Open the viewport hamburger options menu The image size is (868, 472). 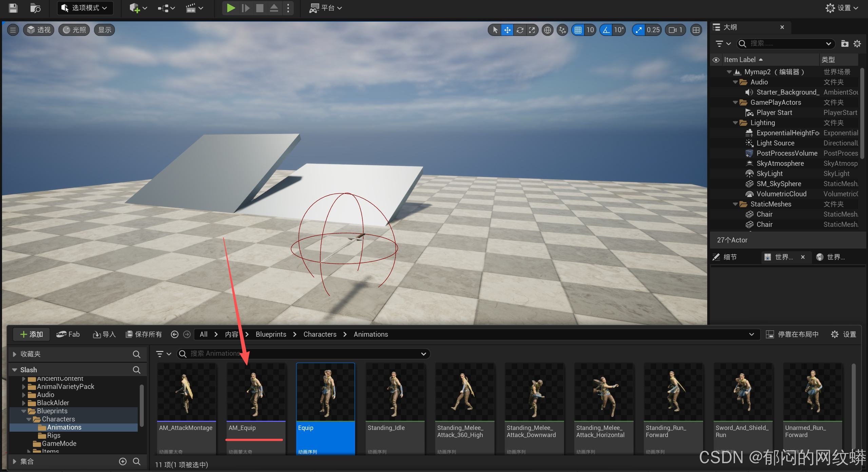(x=13, y=30)
